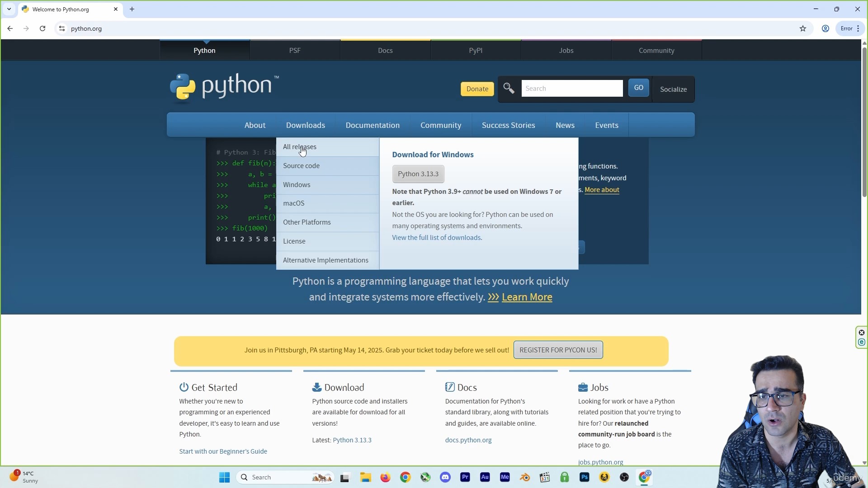Open the Chrome profile icon
The image size is (868, 488).
[x=826, y=28]
